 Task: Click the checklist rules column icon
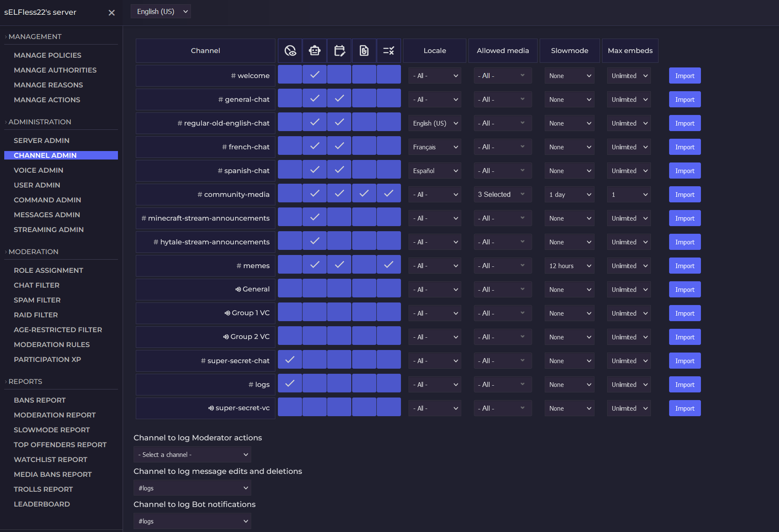click(x=389, y=51)
